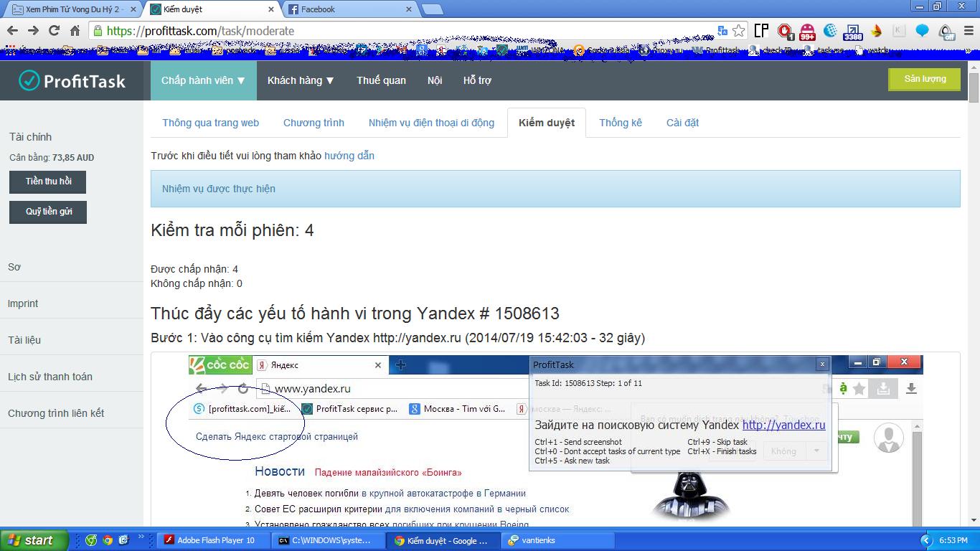Open the red 99+ notification extension
The width and height of the screenshot is (980, 551).
[x=807, y=31]
